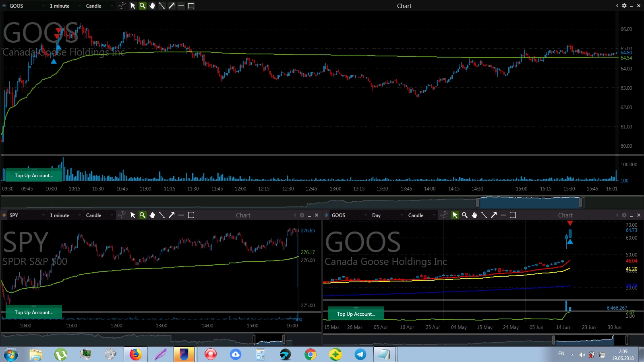644x362 pixels.
Task: Open settings gear of top GOOS chart
Action: tap(624, 6)
